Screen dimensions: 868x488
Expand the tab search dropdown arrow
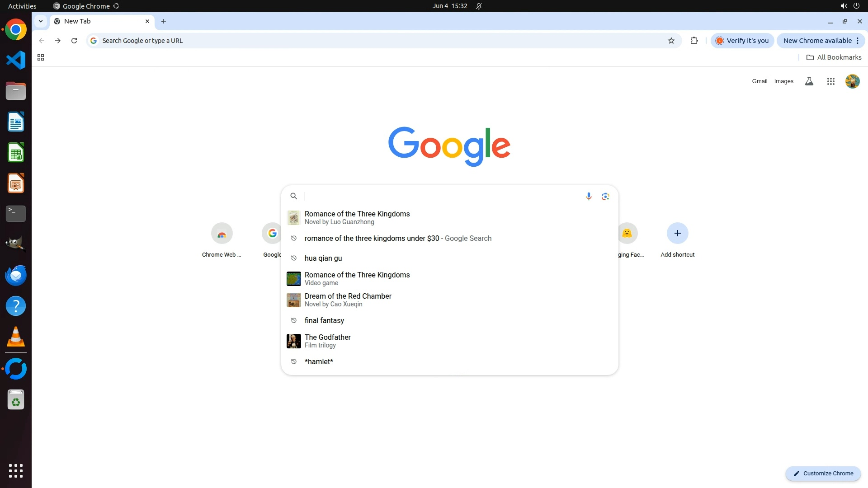[41, 21]
